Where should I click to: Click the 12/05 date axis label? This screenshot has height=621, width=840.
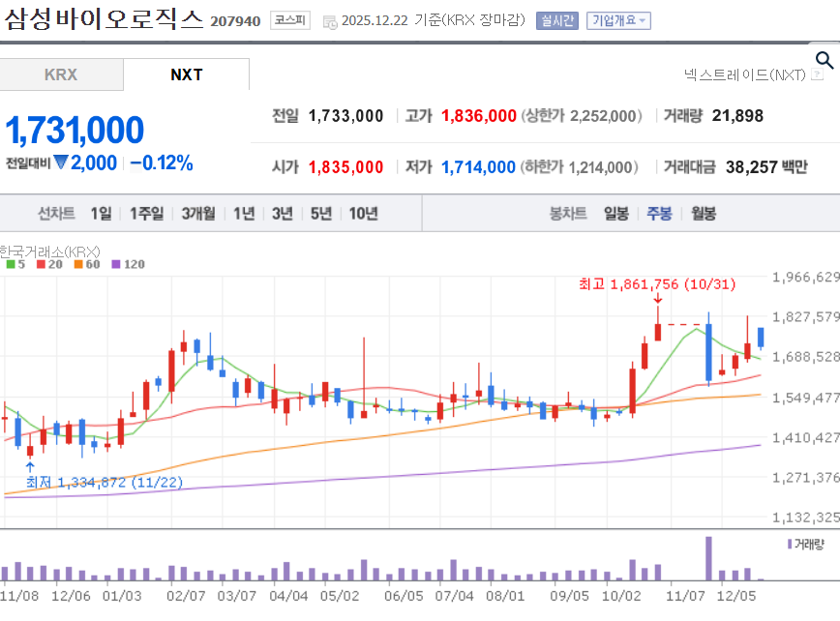(x=736, y=596)
